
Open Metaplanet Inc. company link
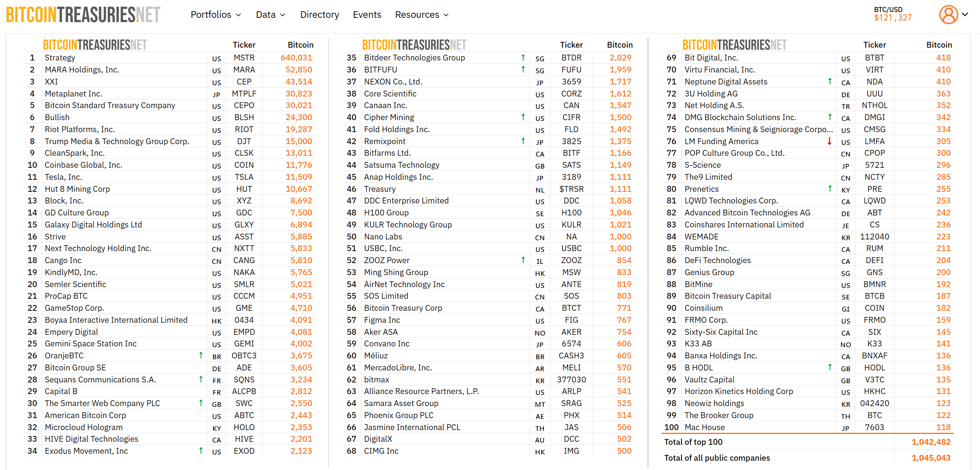tap(73, 93)
